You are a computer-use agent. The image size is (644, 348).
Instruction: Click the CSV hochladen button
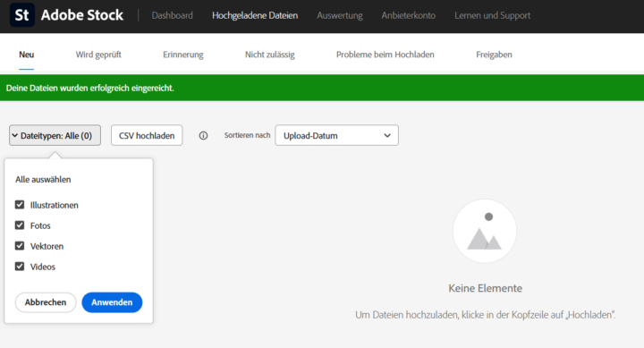point(147,135)
